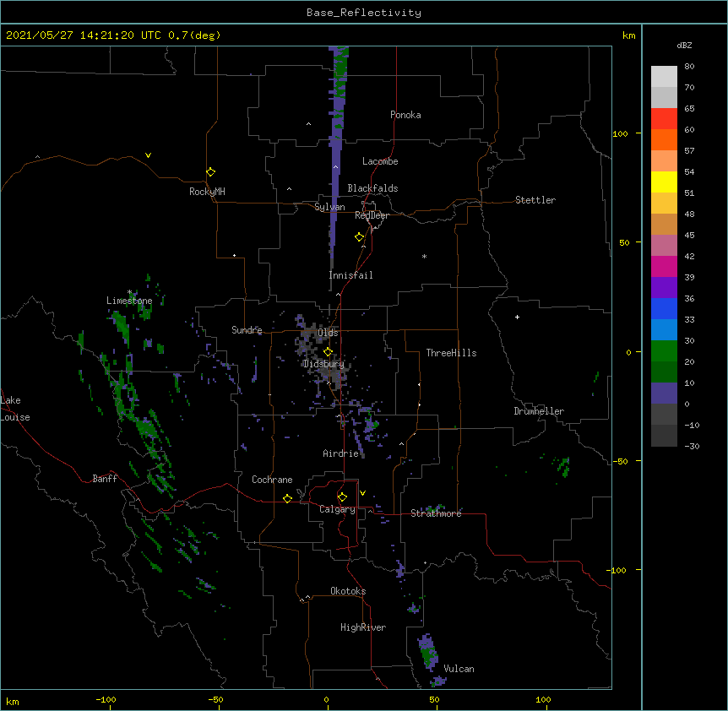The height and width of the screenshot is (711, 728).
Task: Click the yellow V marker east of Calgary
Action: pos(362,493)
